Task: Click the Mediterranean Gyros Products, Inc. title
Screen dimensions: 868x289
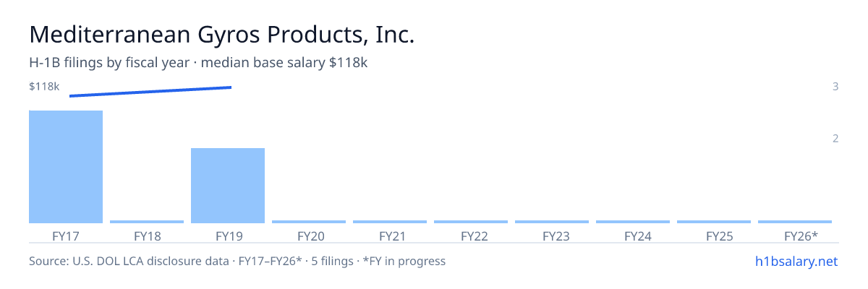Action: 222,35
